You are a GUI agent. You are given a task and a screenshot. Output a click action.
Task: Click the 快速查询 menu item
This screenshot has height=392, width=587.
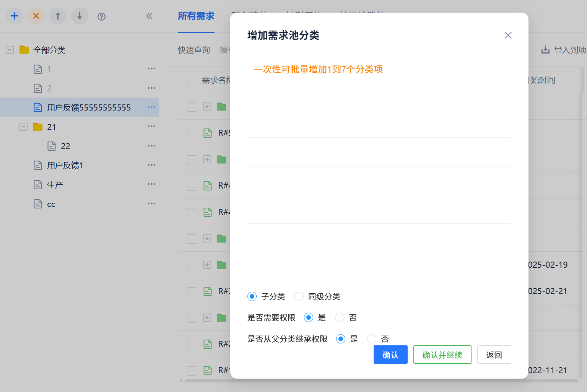(x=193, y=50)
